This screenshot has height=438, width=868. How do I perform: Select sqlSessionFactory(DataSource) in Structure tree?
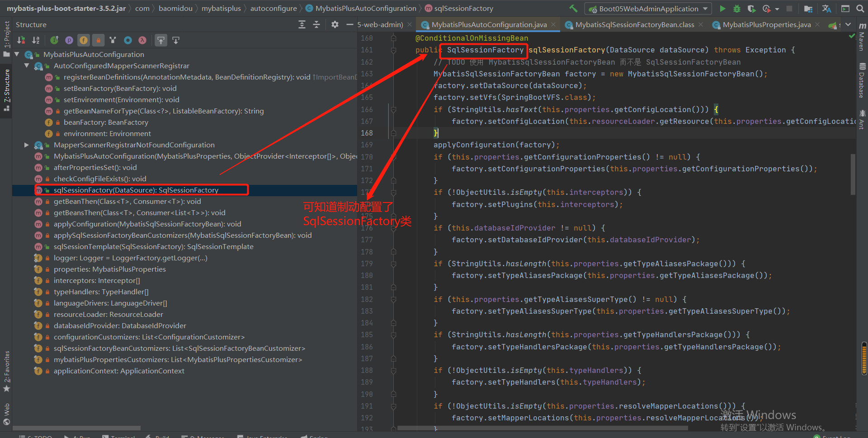(x=136, y=190)
